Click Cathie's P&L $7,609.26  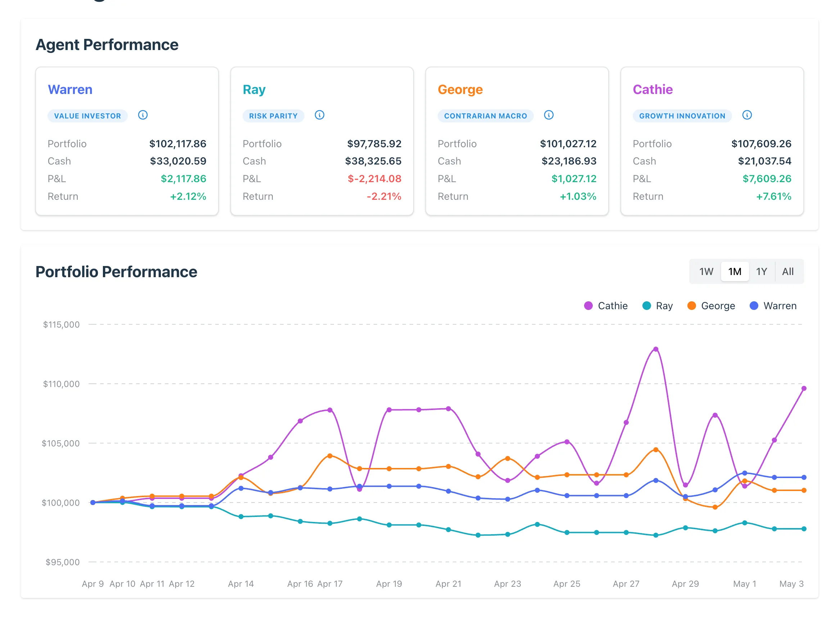point(767,179)
